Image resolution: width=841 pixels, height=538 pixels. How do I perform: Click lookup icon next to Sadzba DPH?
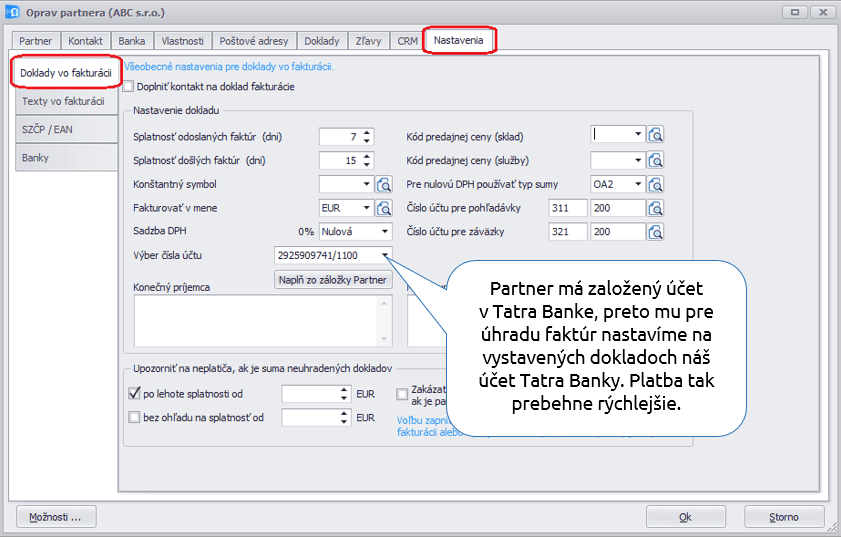[x=384, y=232]
